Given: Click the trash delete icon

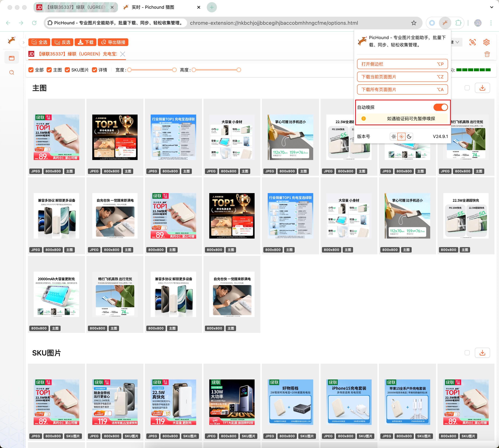Looking at the screenshot, I should point(487,54).
